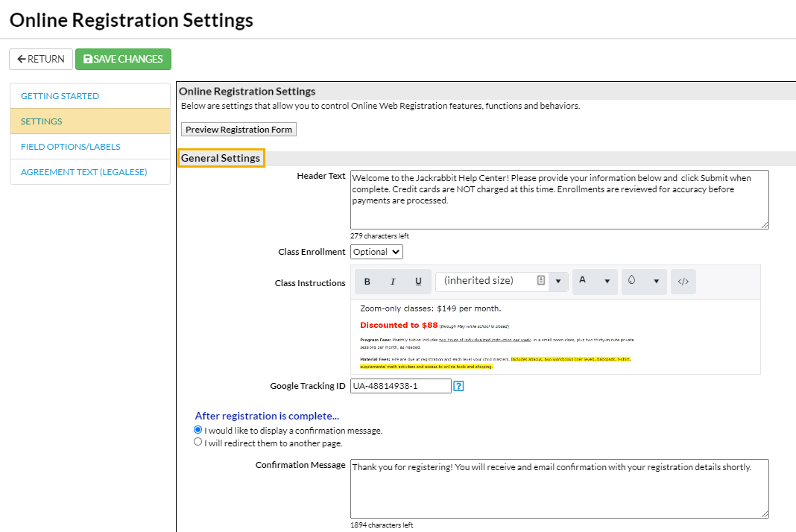This screenshot has width=796, height=532.
Task: Expand the background color dropdown arrow
Action: point(657,281)
